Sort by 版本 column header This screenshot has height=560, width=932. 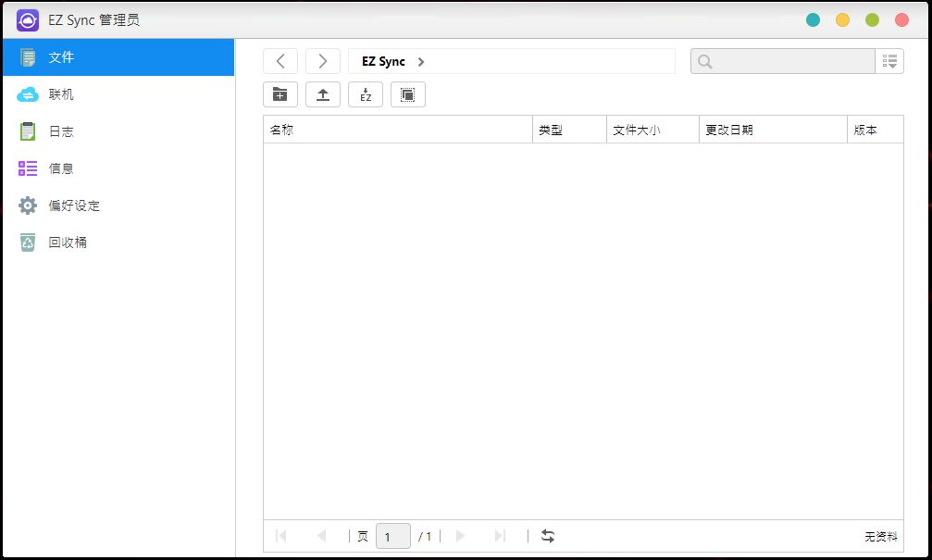[x=876, y=130]
